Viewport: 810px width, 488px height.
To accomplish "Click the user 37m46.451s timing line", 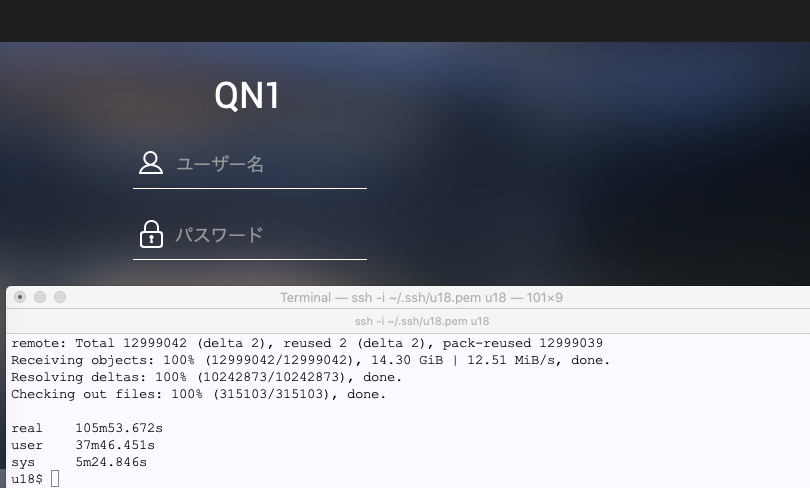I will [x=83, y=445].
